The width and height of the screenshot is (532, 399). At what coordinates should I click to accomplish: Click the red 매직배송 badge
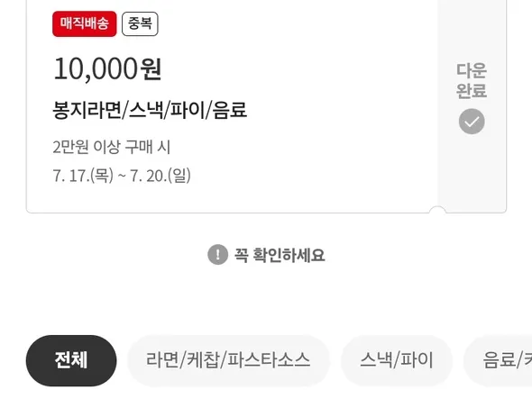(85, 23)
